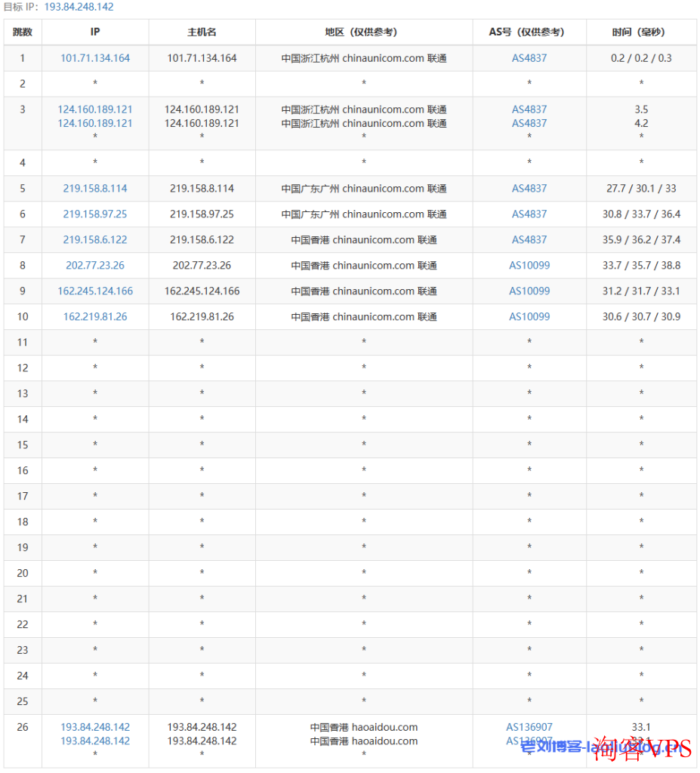Select time value 27.7 / 30.1 / 33

pos(641,188)
